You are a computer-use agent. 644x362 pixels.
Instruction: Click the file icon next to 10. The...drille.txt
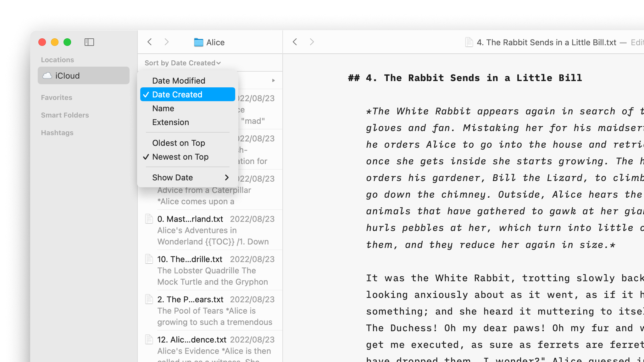pos(148,259)
